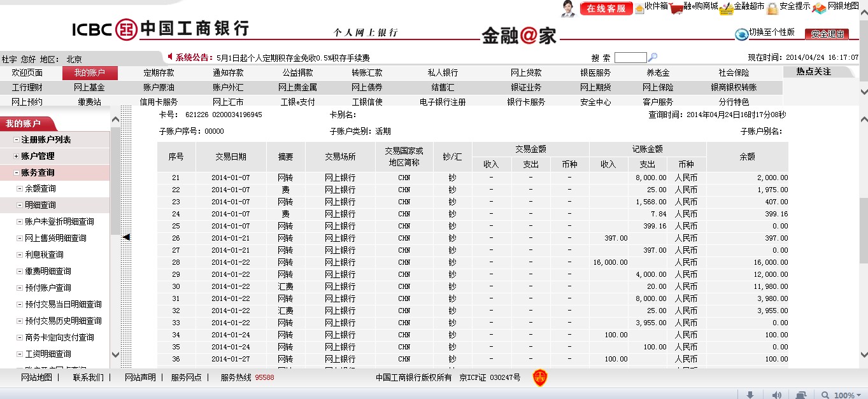
Task: Open the 网上贷款 menu item
Action: [526, 73]
